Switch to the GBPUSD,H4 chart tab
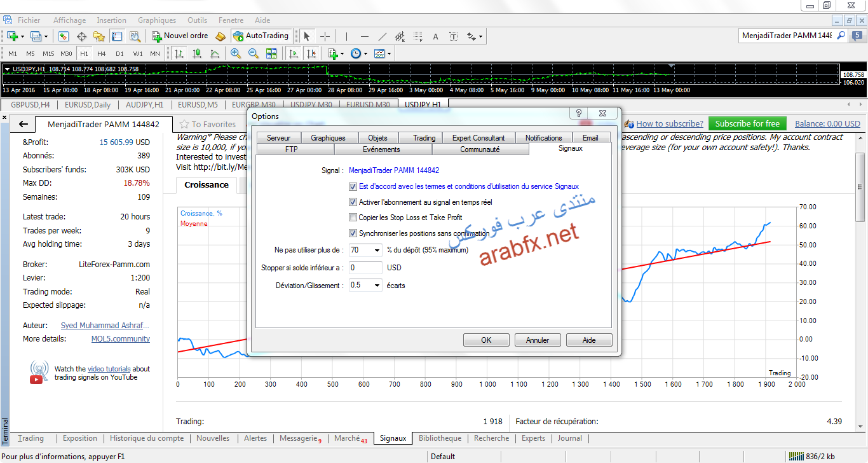This screenshot has height=463, width=868. (31, 104)
